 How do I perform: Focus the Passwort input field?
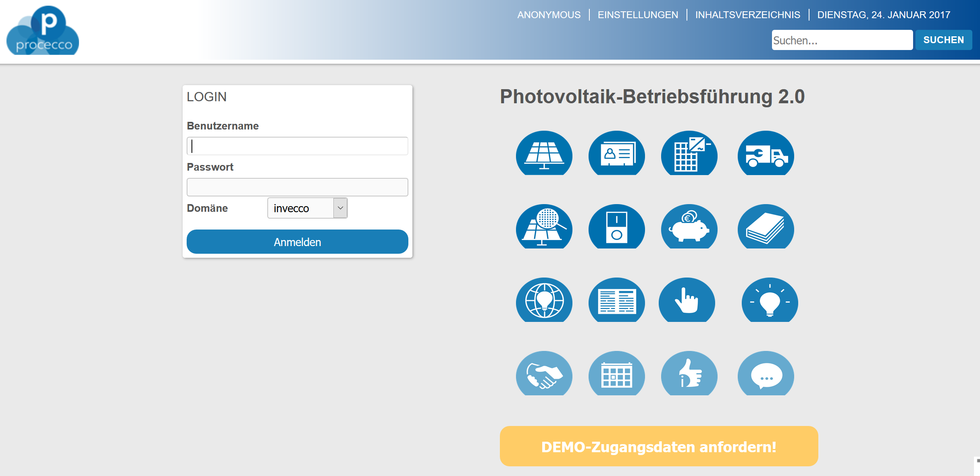point(297,187)
